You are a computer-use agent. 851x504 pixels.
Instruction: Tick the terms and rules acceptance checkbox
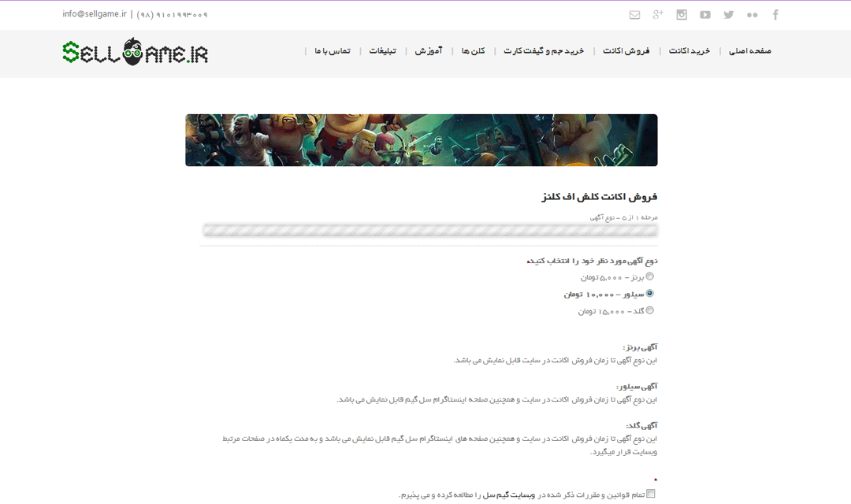point(651,494)
